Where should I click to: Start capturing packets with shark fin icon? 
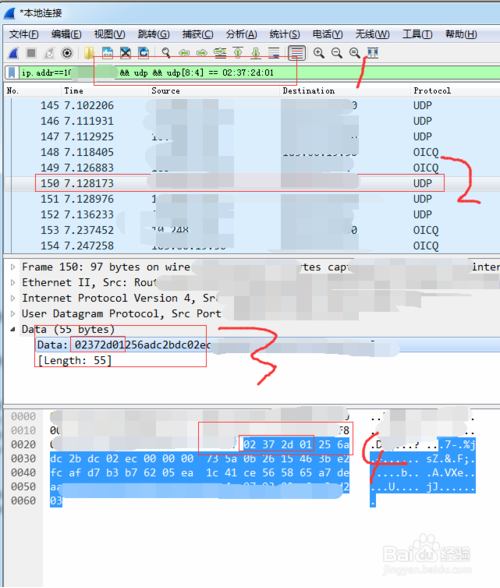pyautogui.click(x=14, y=53)
